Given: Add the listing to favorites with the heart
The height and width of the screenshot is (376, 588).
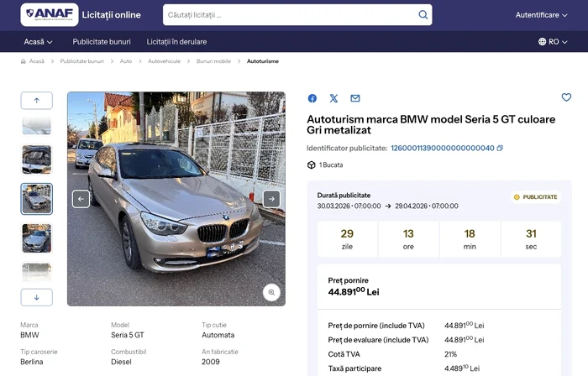Looking at the screenshot, I should [566, 97].
